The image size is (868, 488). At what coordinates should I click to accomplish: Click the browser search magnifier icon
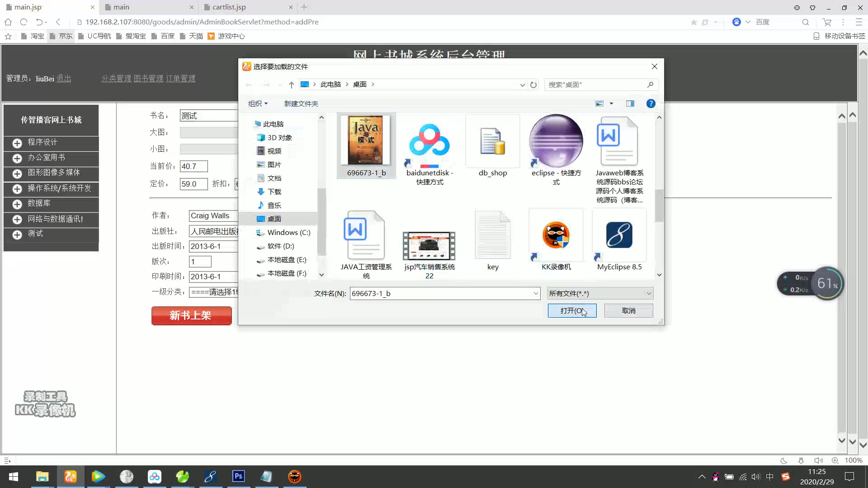[x=806, y=22]
